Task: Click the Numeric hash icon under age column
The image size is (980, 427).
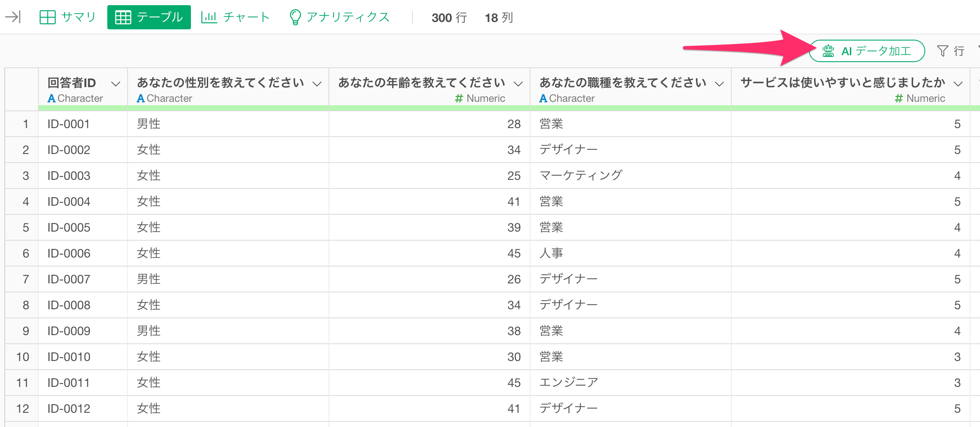Action: (459, 98)
